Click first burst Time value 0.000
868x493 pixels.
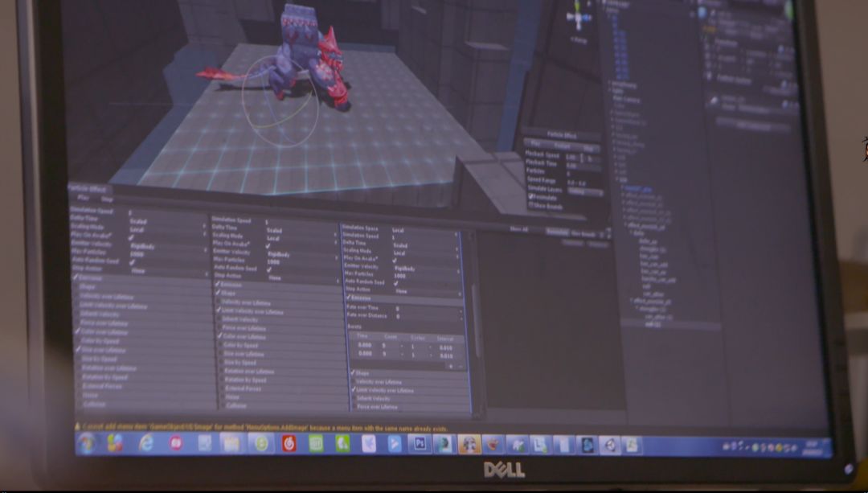pos(365,345)
